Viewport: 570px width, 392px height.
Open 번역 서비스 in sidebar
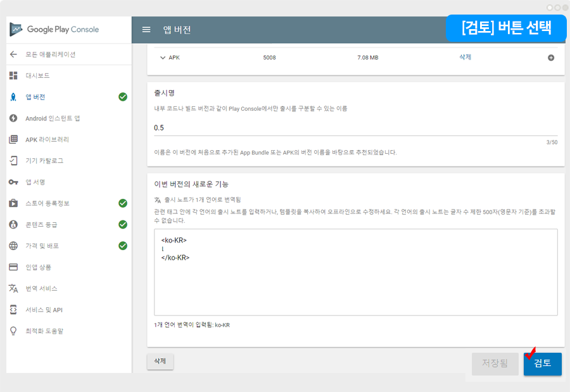[x=41, y=288]
